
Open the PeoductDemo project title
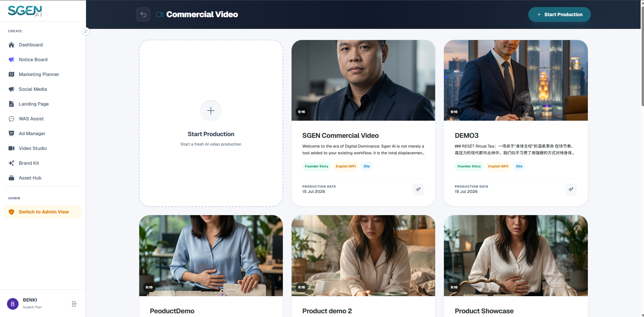(x=172, y=311)
